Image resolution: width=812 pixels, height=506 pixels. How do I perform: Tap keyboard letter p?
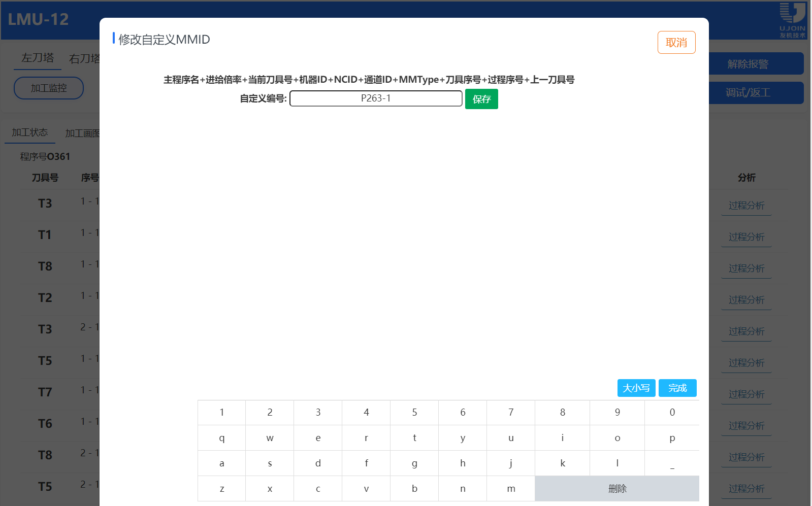click(672, 438)
